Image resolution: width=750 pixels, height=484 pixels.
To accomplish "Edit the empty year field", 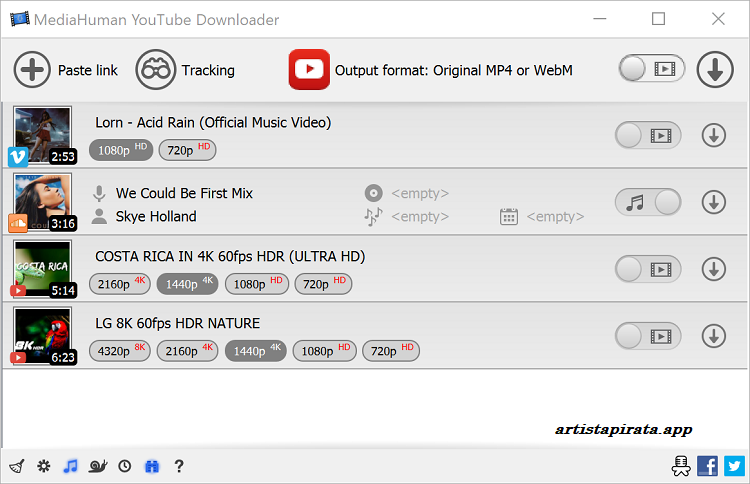I will click(x=555, y=217).
